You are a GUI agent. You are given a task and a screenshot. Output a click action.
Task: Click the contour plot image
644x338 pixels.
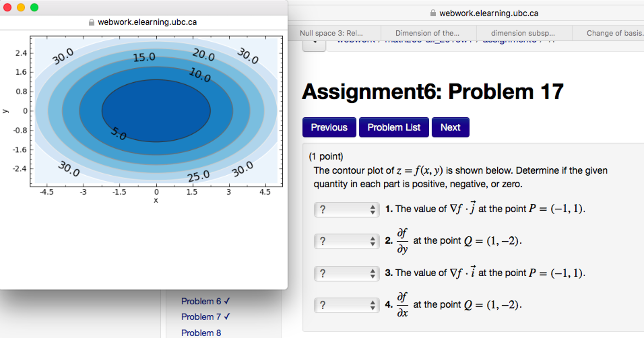[x=156, y=112]
